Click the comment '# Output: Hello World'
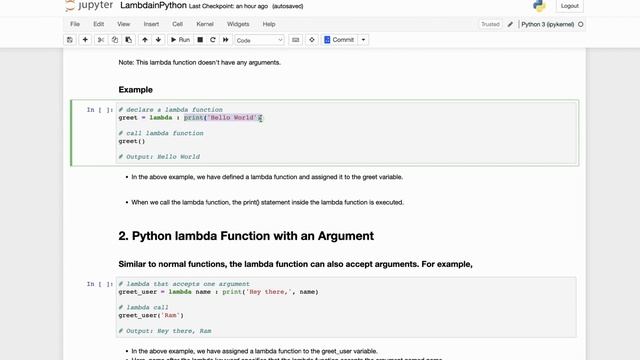Image resolution: width=640 pixels, height=360 pixels. point(159,157)
